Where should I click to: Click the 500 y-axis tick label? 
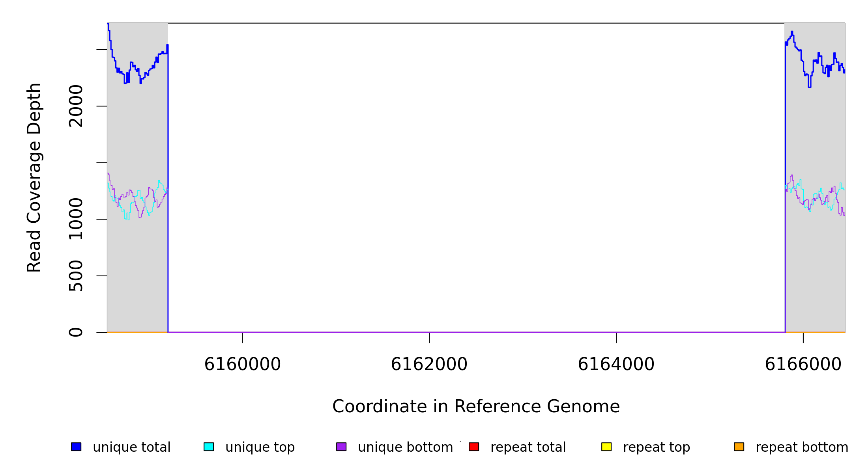point(76,276)
